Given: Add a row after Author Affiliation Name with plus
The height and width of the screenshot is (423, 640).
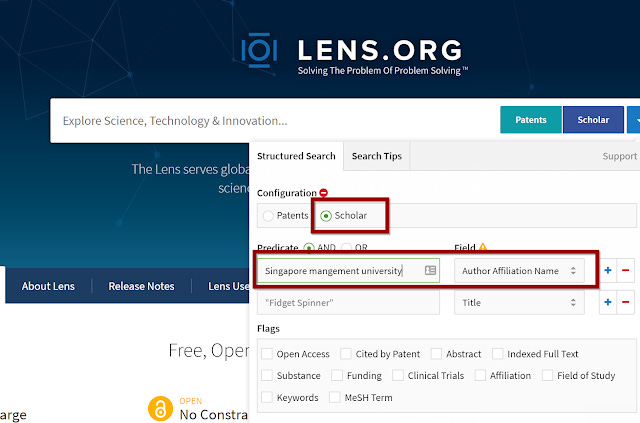Looking at the screenshot, I should 608,270.
